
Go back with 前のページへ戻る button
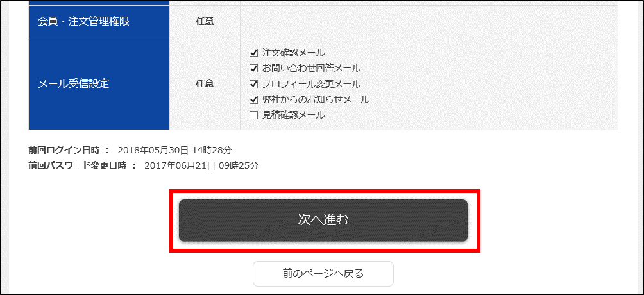(x=323, y=274)
